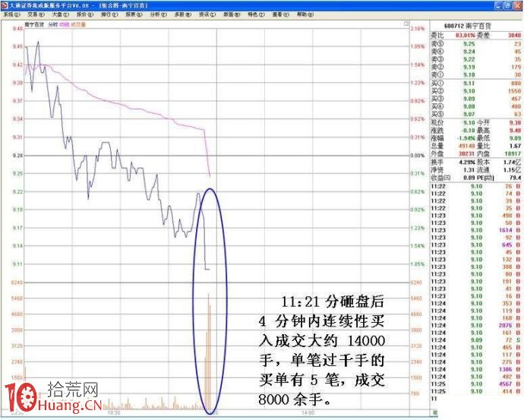Click the 今开 value 9.38
Viewport: 524px width, 420px height.
pos(515,122)
